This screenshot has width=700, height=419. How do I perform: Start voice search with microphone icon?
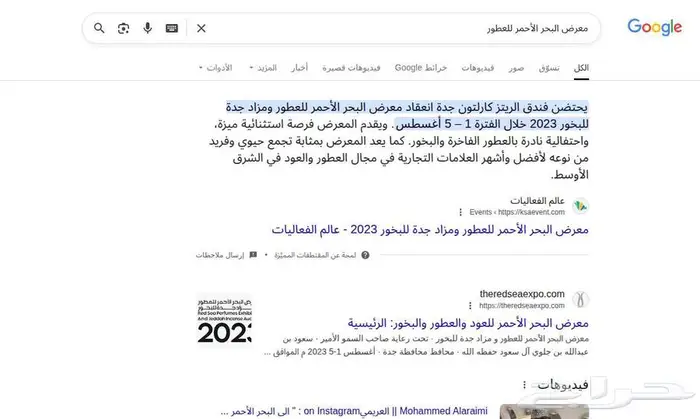[147, 28]
